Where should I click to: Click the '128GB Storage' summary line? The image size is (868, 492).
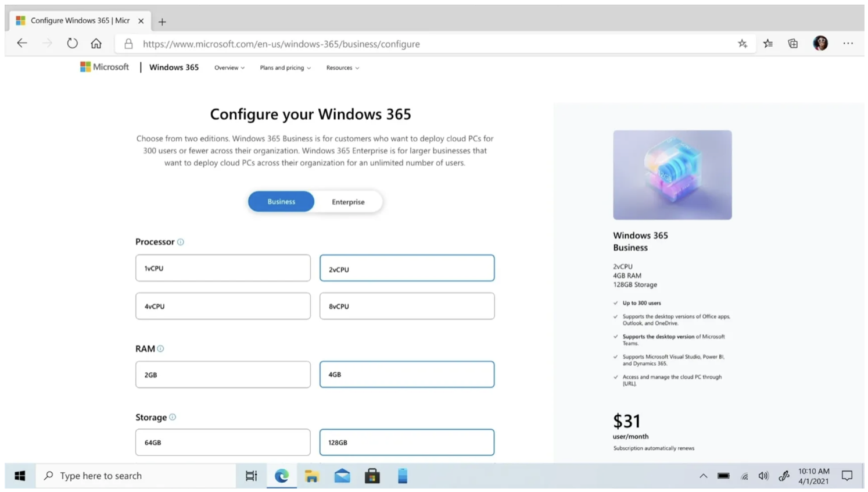tap(635, 285)
